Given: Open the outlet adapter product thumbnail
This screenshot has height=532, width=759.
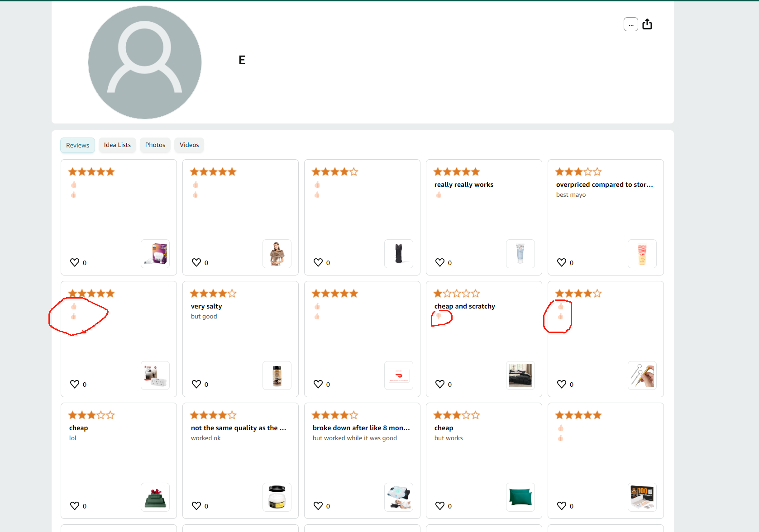Looking at the screenshot, I should coord(155,375).
